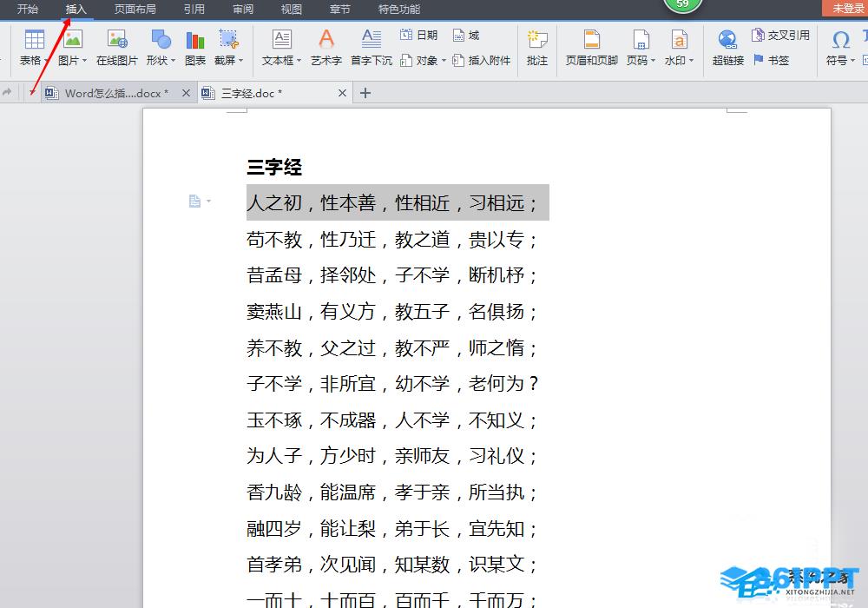Expand the 符号 dropdown arrow
The height and width of the screenshot is (608, 868).
pos(852,60)
